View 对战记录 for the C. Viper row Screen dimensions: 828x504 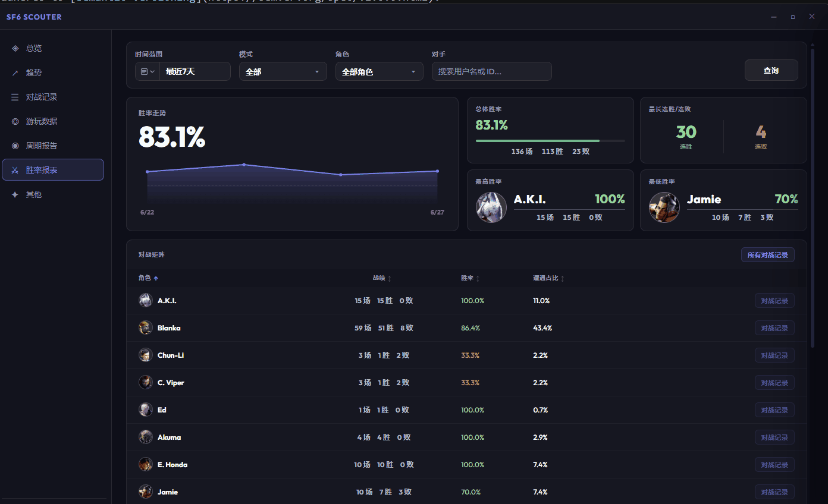click(x=774, y=383)
